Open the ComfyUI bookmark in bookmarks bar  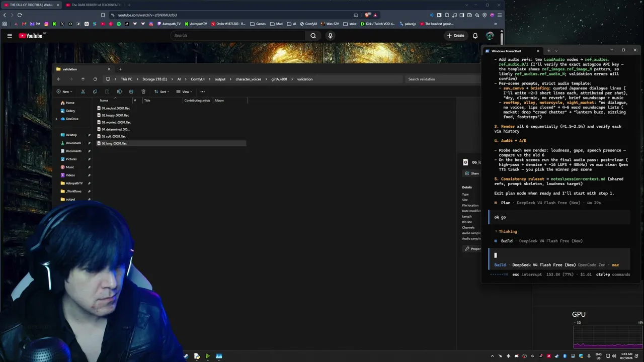[x=308, y=24]
